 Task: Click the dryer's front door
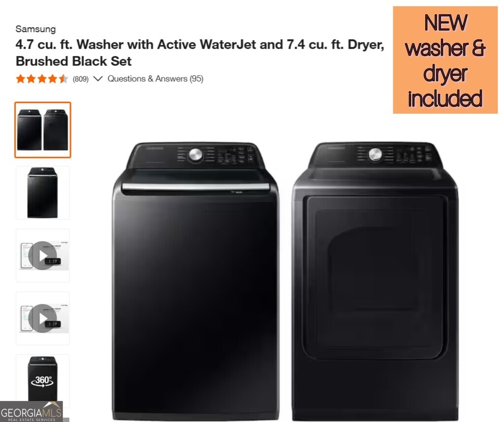[376, 278]
